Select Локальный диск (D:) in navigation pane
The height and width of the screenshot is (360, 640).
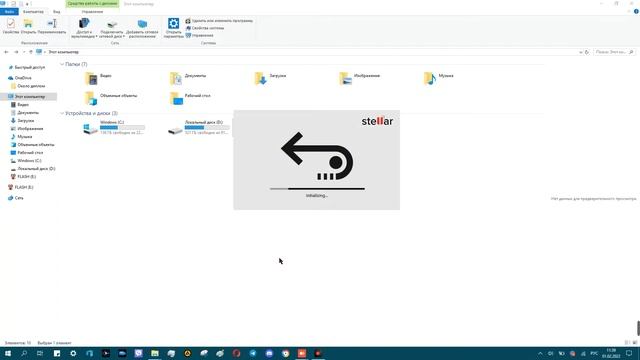[x=33, y=169]
